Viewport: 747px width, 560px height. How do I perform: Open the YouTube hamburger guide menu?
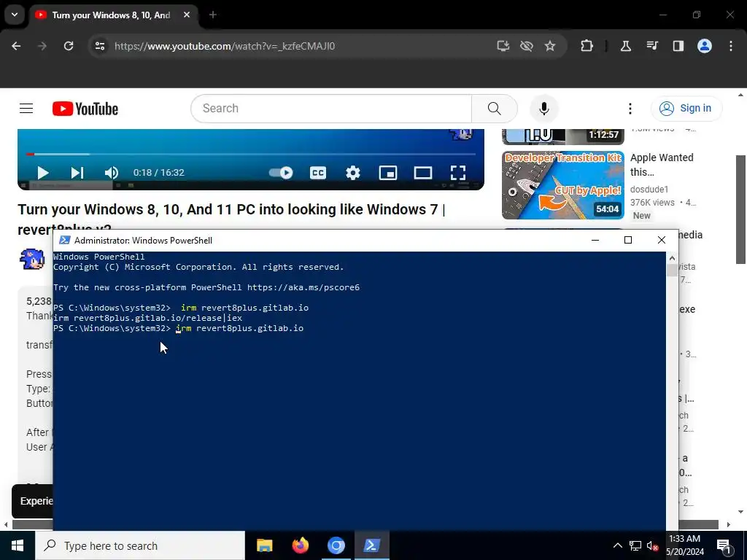26,109
